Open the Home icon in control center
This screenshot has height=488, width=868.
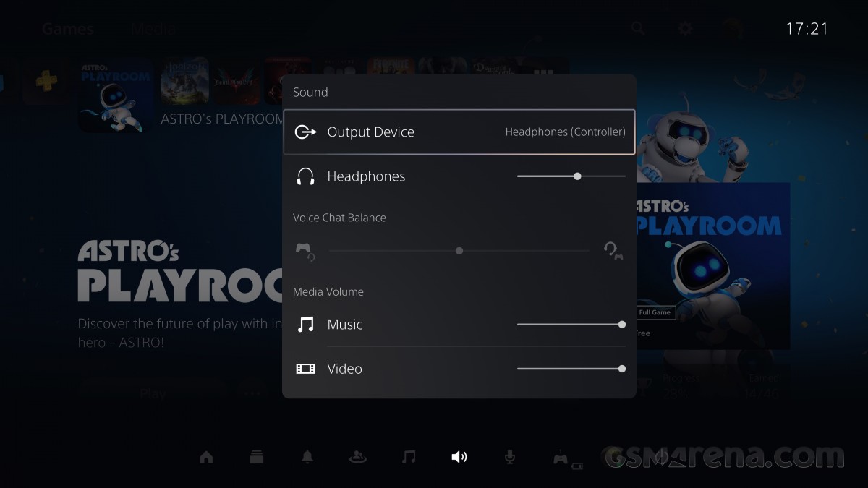pyautogui.click(x=206, y=457)
